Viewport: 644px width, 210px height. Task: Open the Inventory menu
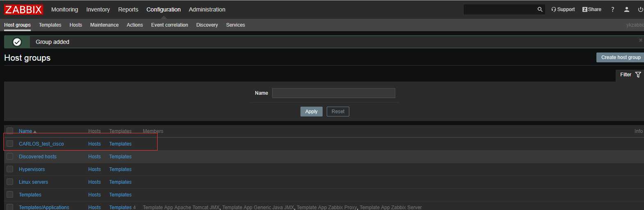[98, 9]
